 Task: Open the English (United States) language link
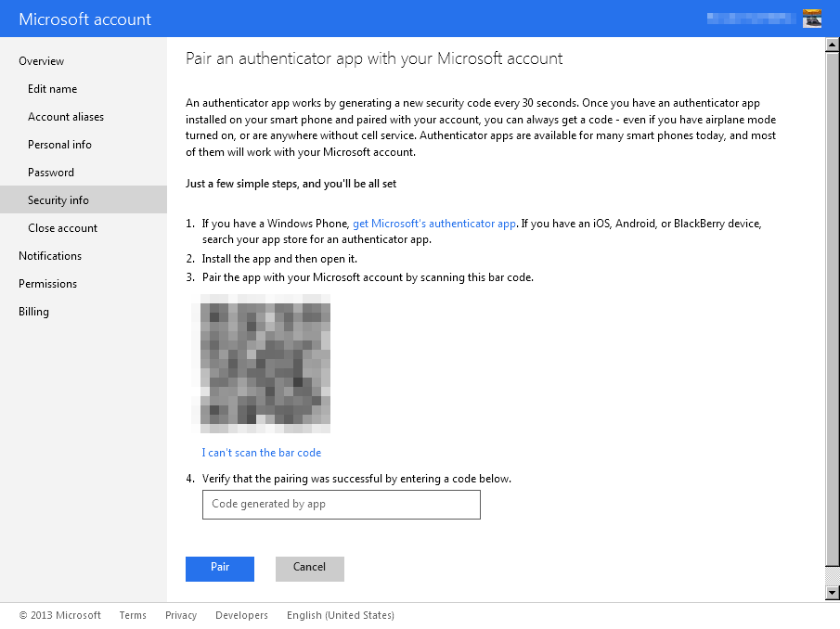[340, 615]
